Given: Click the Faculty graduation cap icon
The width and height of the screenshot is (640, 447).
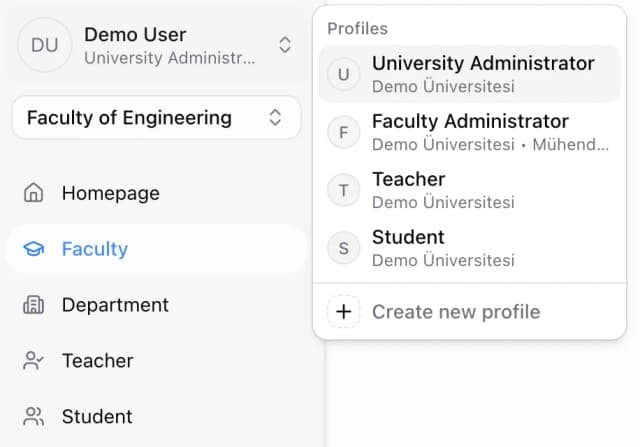Looking at the screenshot, I should pyautogui.click(x=34, y=249).
